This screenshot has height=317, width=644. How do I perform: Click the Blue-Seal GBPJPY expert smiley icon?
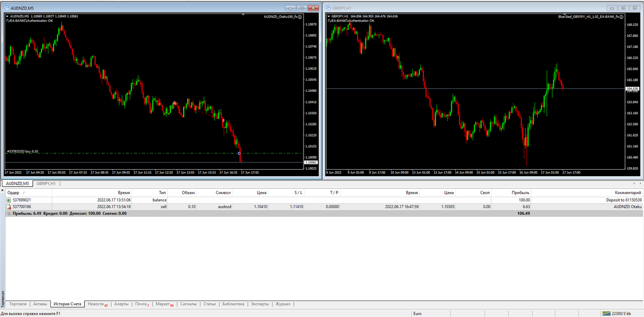(x=622, y=16)
